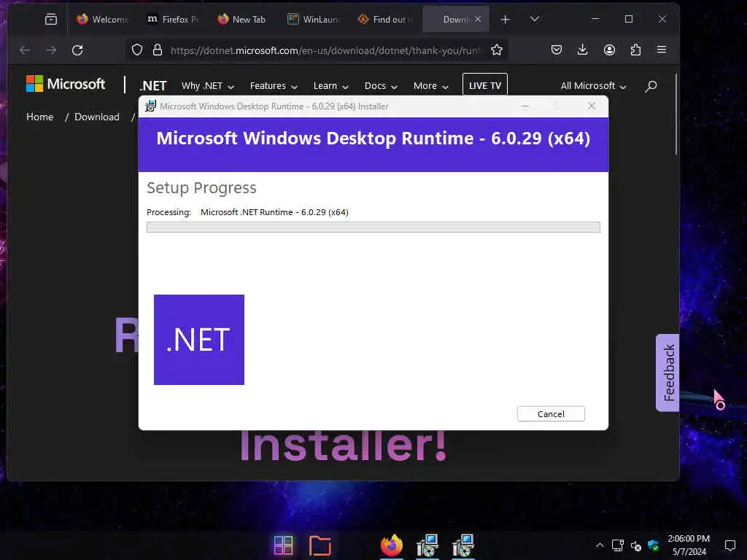Open Save to Pocket icon

(556, 50)
